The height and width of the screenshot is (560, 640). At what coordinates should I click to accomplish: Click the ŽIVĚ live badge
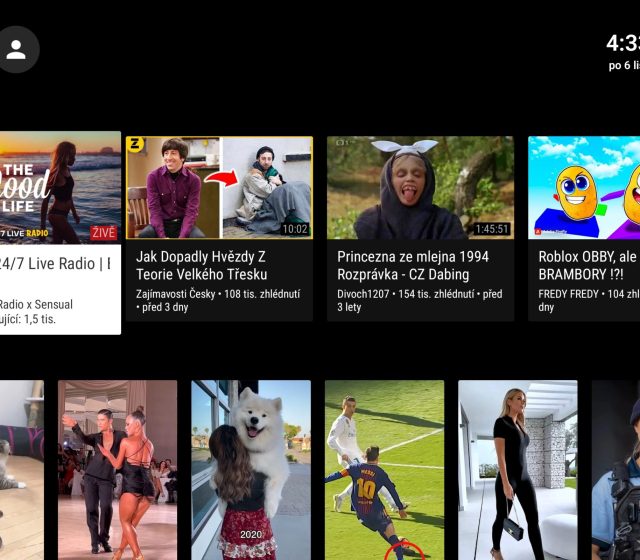(104, 232)
